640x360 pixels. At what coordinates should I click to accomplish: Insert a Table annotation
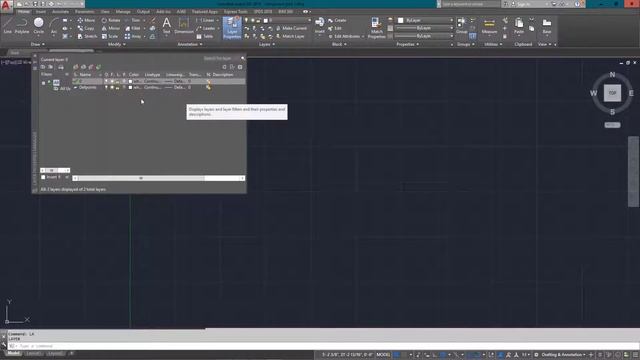coord(204,36)
